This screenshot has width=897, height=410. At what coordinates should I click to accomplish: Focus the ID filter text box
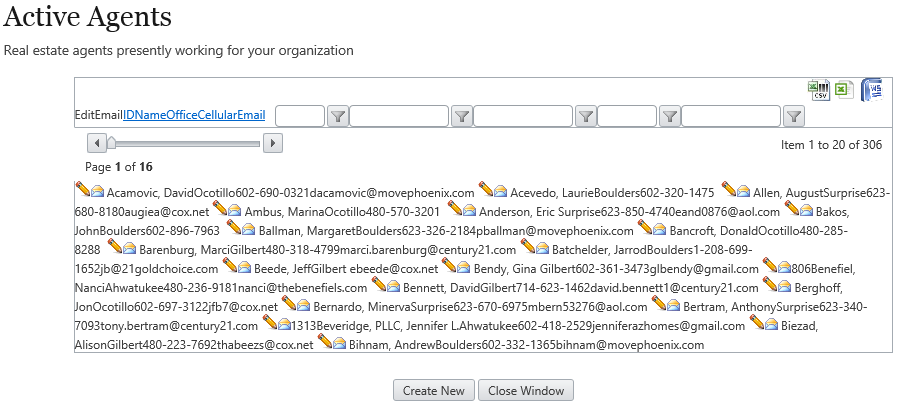click(300, 116)
